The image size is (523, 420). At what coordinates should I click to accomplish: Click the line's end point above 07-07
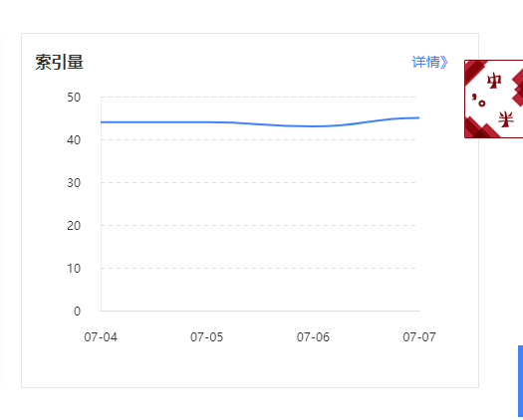(418, 117)
